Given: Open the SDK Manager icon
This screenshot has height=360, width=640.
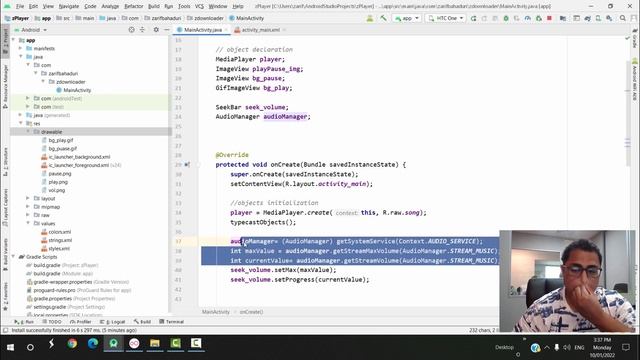Looking at the screenshot, I should tap(609, 18).
